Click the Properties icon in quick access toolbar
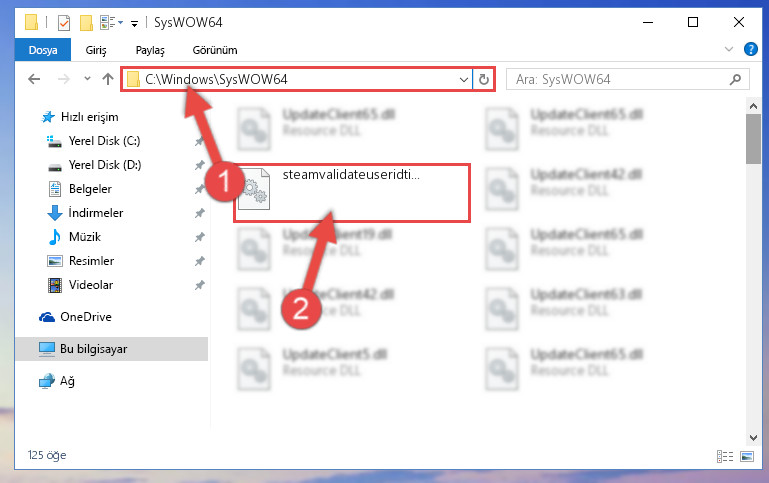 (64, 23)
